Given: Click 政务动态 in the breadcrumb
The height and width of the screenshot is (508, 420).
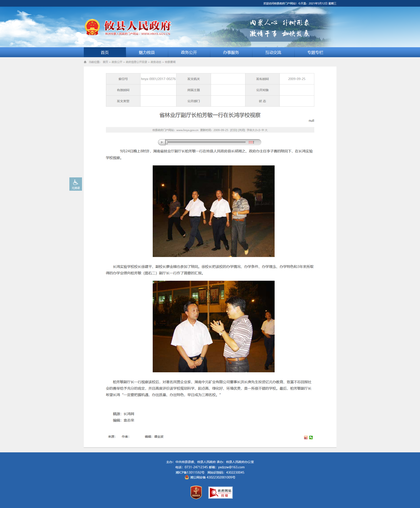Looking at the screenshot, I should [x=156, y=62].
